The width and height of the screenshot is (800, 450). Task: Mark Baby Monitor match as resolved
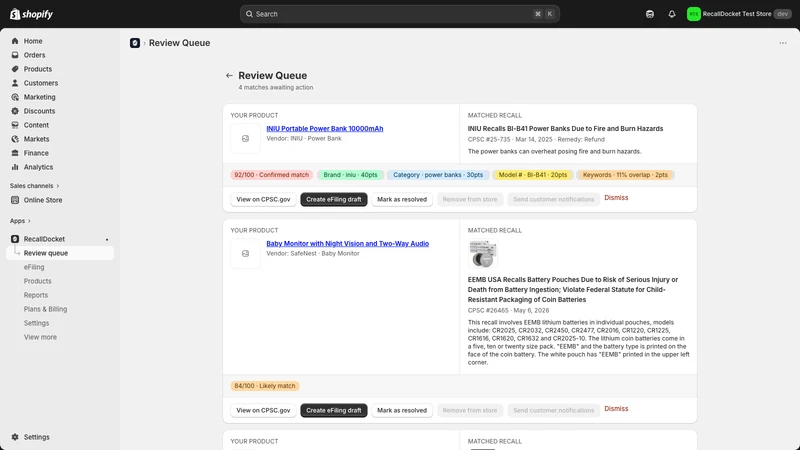tap(402, 410)
